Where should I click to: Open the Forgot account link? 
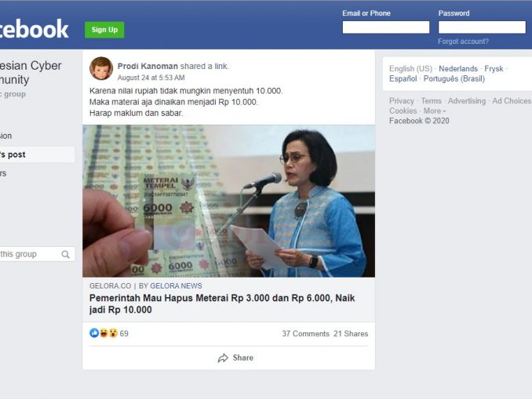(x=463, y=42)
